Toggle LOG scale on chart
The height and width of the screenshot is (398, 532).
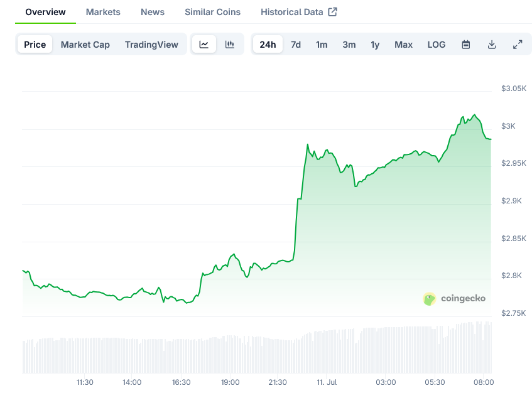pos(437,45)
